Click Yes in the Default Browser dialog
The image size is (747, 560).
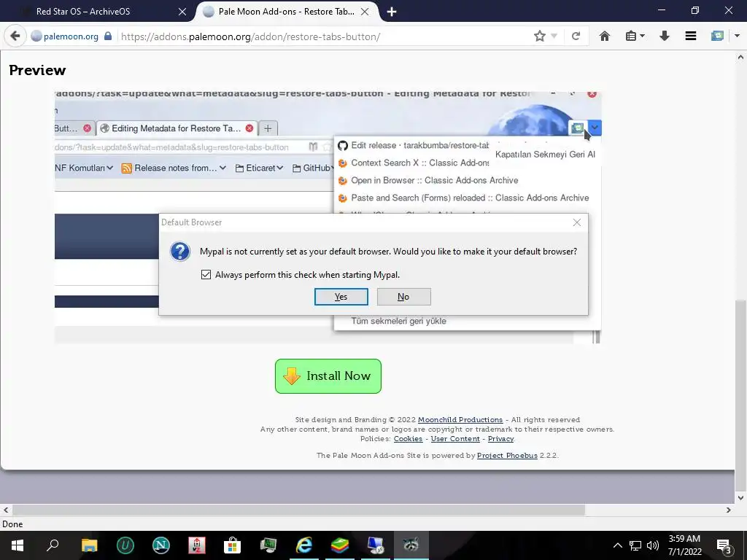[341, 297]
